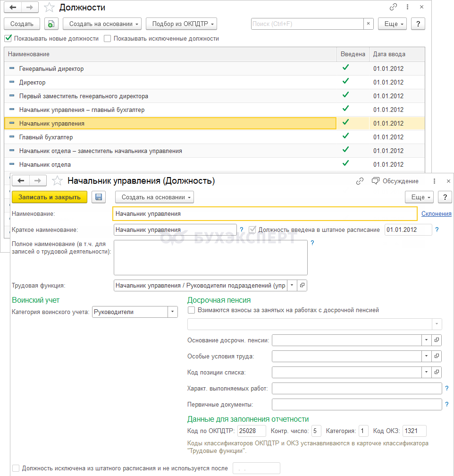Expand Код позиции списка dropdown
Viewport: 454px width, 476px height.
point(426,372)
